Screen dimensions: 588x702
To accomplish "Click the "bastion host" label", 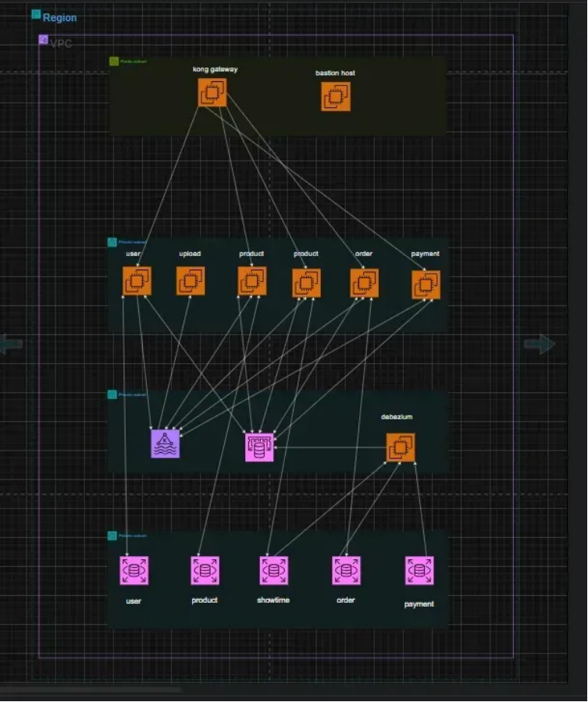I will tap(336, 73).
